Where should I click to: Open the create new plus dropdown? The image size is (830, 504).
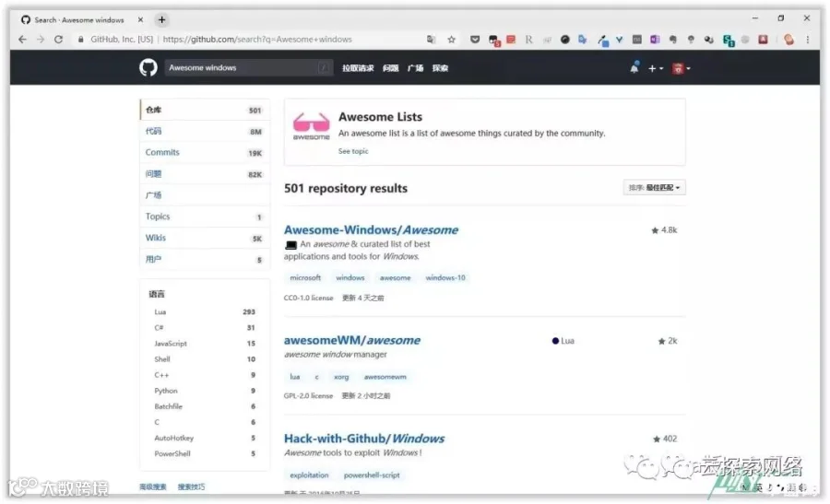(656, 68)
